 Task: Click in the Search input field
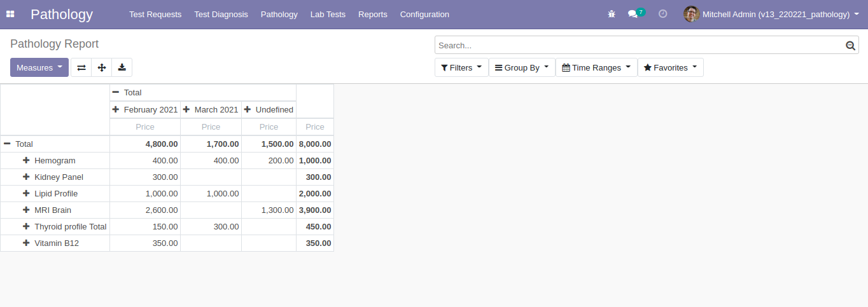coord(636,46)
